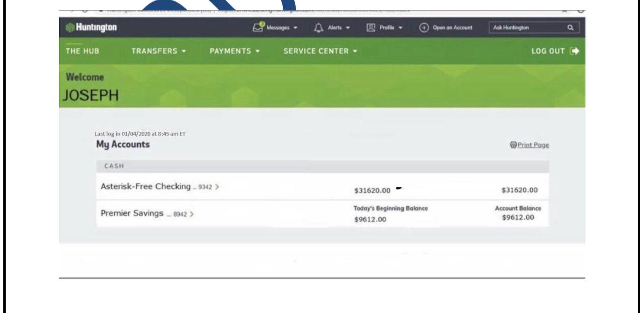Viewport: 644px width, 313px height.
Task: Expand the Messages dropdown arrow
Action: click(x=296, y=28)
